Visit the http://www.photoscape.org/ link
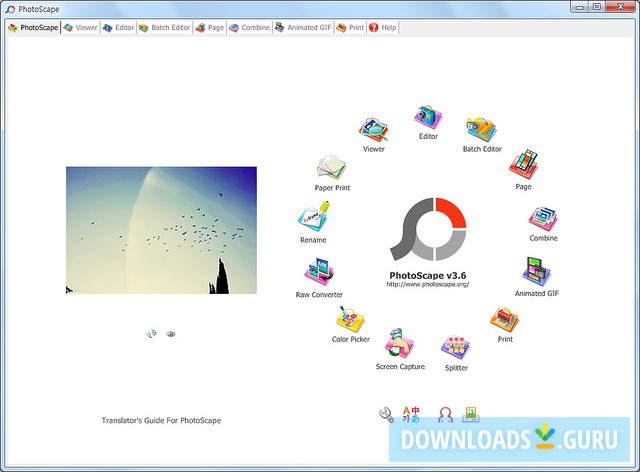 pos(428,285)
